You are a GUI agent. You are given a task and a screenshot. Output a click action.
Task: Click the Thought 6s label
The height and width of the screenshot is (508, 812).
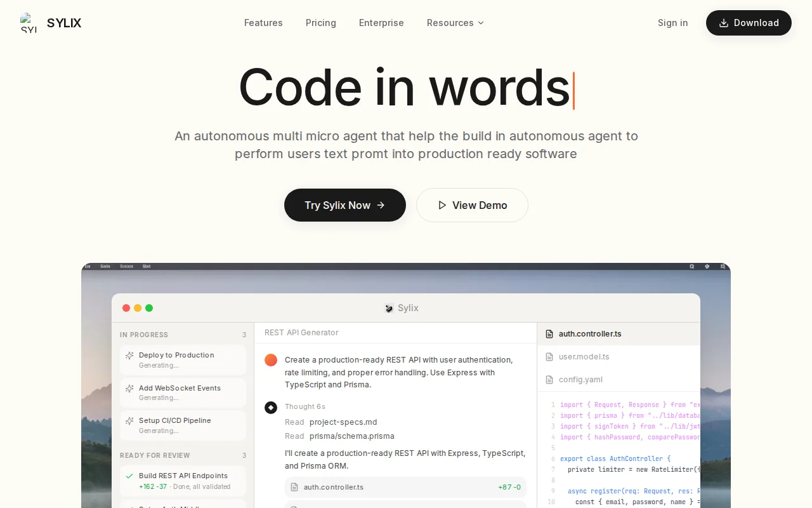[x=305, y=406]
